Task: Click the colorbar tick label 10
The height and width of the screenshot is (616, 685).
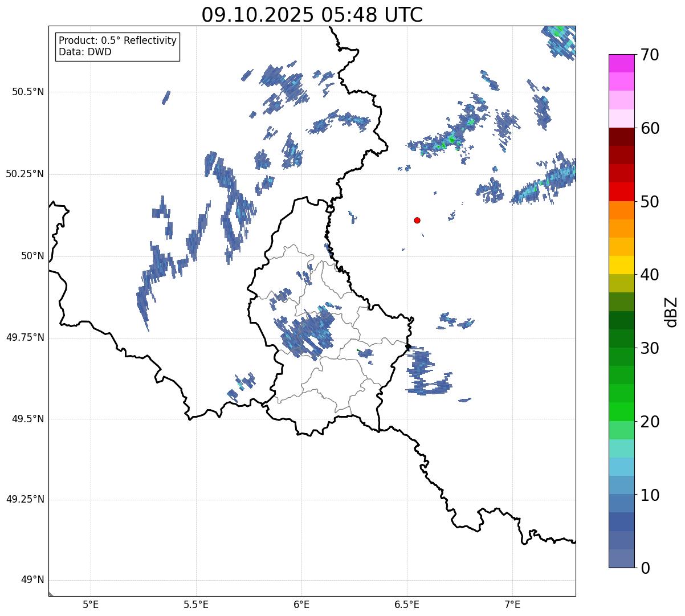Action: (650, 495)
